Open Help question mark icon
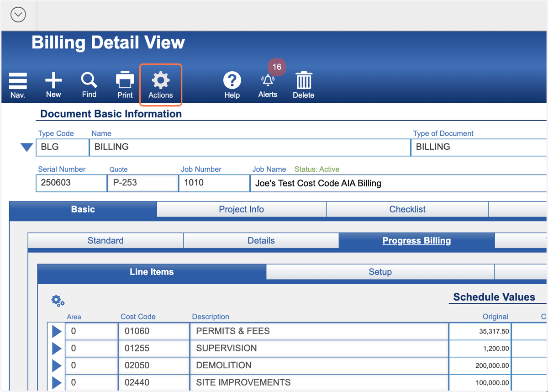The image size is (548, 392). coord(232,85)
